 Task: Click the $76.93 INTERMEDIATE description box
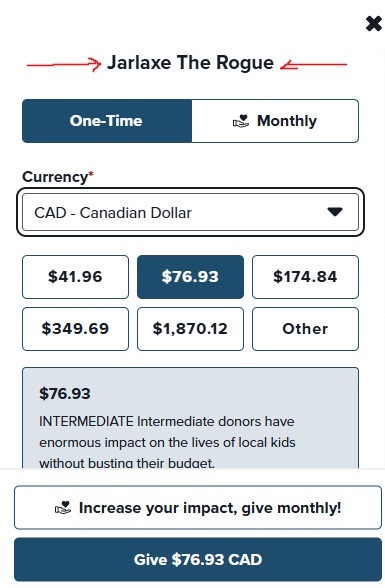point(190,418)
